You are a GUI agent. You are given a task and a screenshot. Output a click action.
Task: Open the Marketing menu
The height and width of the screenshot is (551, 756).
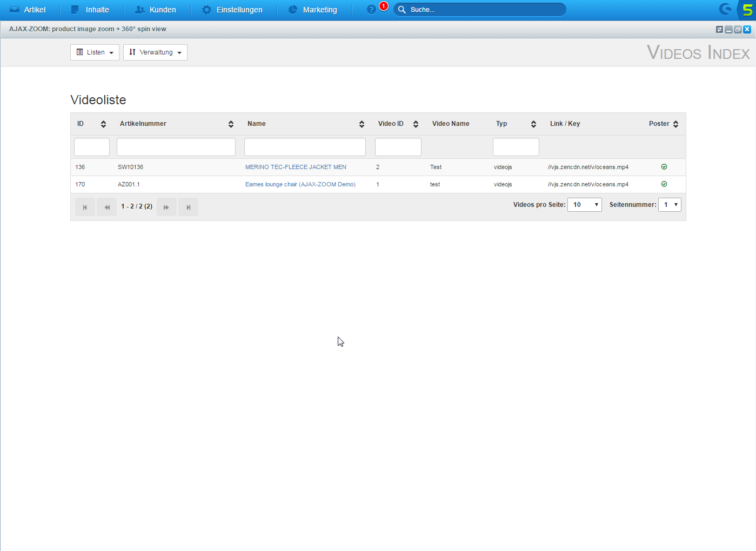pyautogui.click(x=313, y=10)
